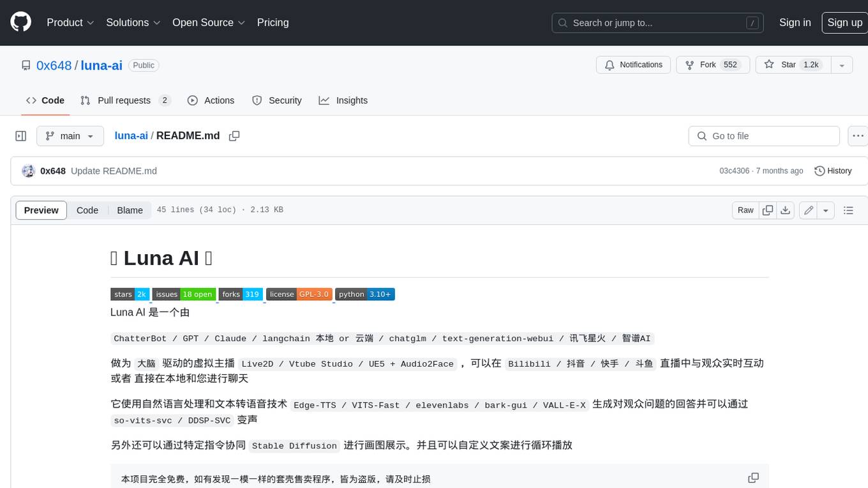Open the main branch selector

70,136
